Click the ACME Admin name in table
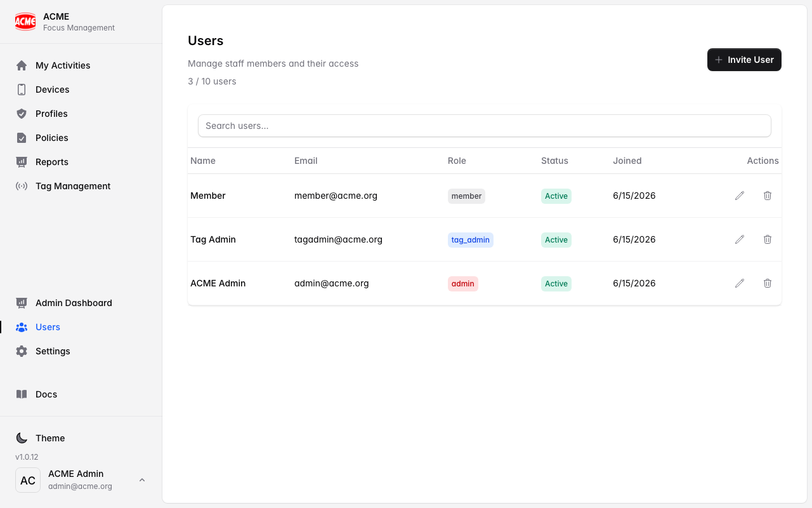The width and height of the screenshot is (812, 508). pos(218,283)
